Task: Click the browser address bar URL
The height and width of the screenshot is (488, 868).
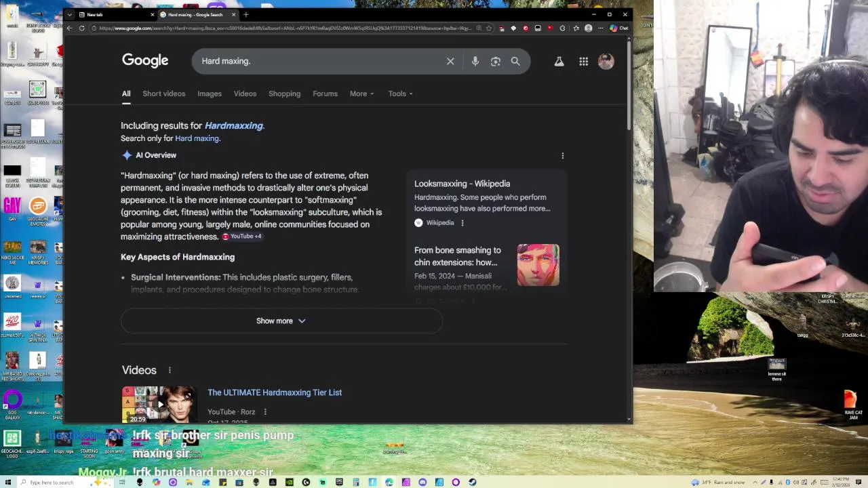Action: [x=285, y=28]
